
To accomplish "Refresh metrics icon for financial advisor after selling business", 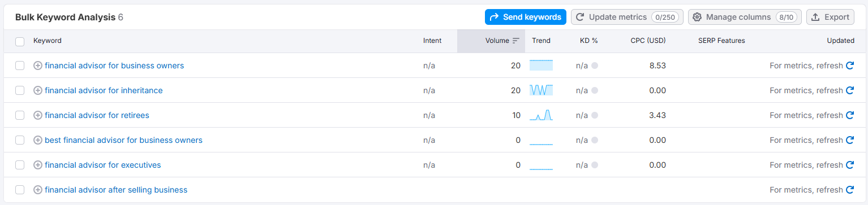I will pos(849,190).
